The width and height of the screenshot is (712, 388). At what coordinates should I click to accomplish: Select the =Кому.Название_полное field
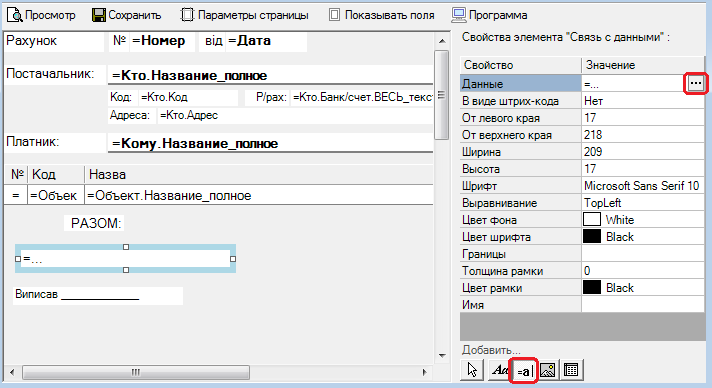pos(271,143)
